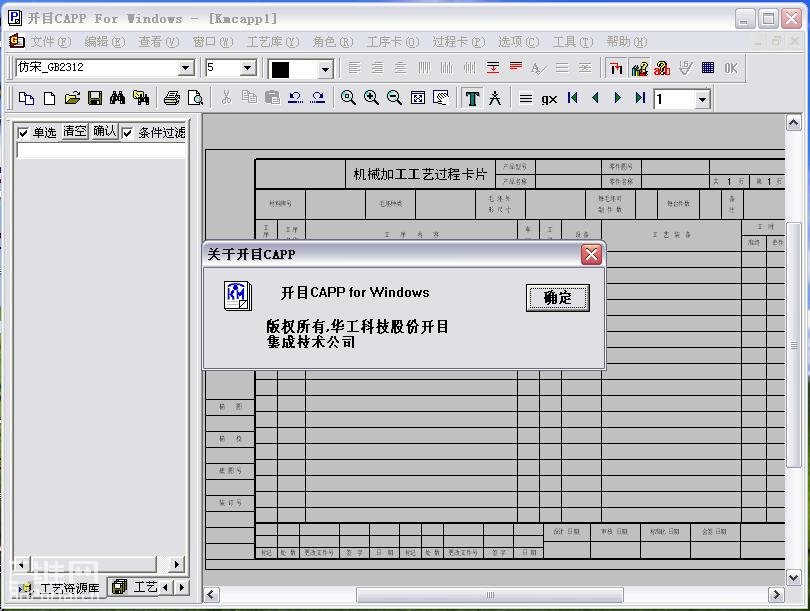Image resolution: width=810 pixels, height=611 pixels.
Task: Click the 机械加工工艺过程卡片 title
Action: (419, 174)
